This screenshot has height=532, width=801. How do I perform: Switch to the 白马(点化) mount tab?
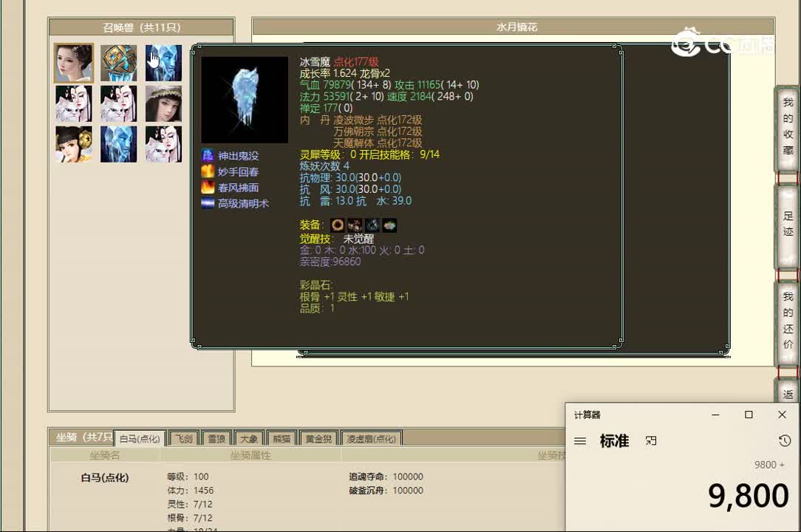tap(140, 438)
